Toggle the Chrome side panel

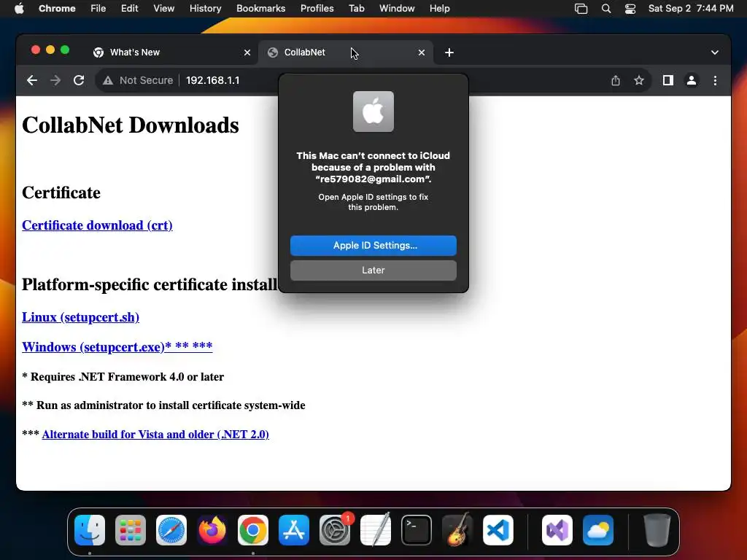[668, 80]
